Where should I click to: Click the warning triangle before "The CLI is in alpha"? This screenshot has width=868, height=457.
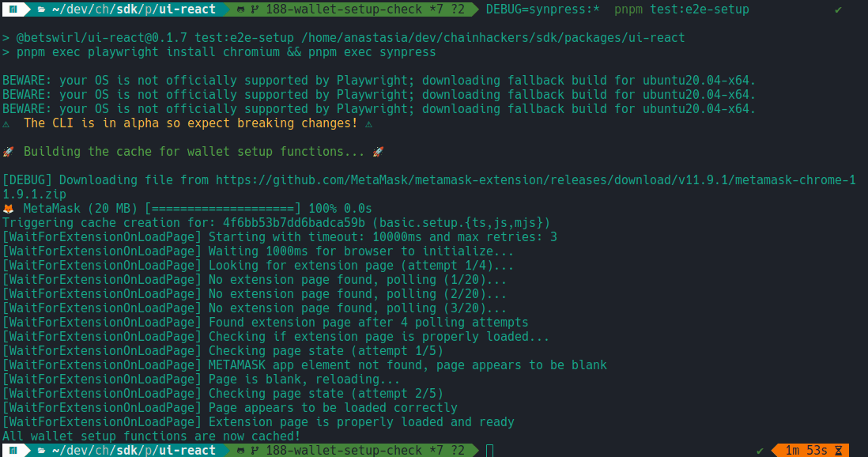(6, 123)
